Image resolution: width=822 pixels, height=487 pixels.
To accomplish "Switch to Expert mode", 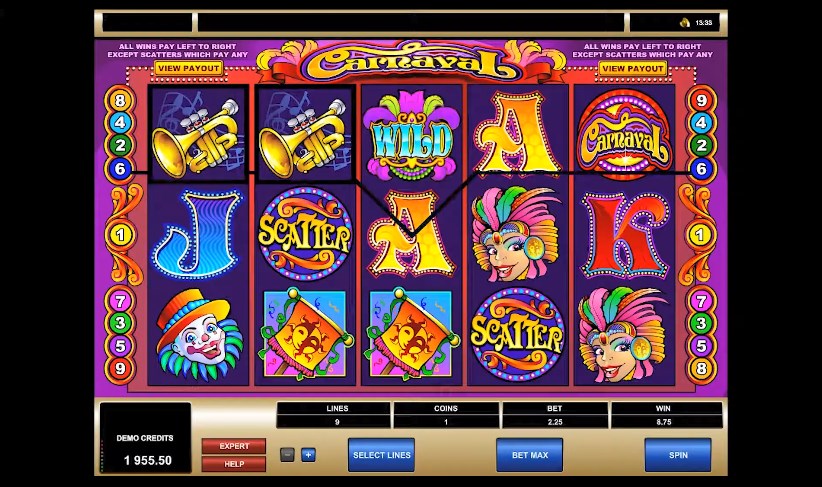I will [234, 446].
